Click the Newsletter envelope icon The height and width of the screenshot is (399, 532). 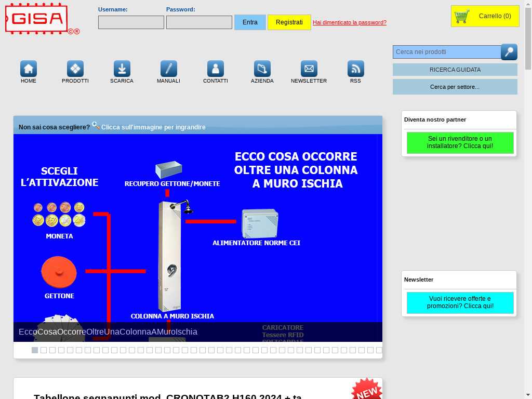coord(309,69)
